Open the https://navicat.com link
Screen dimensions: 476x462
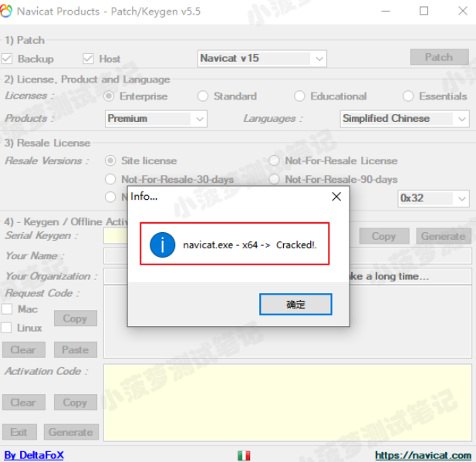point(424,455)
